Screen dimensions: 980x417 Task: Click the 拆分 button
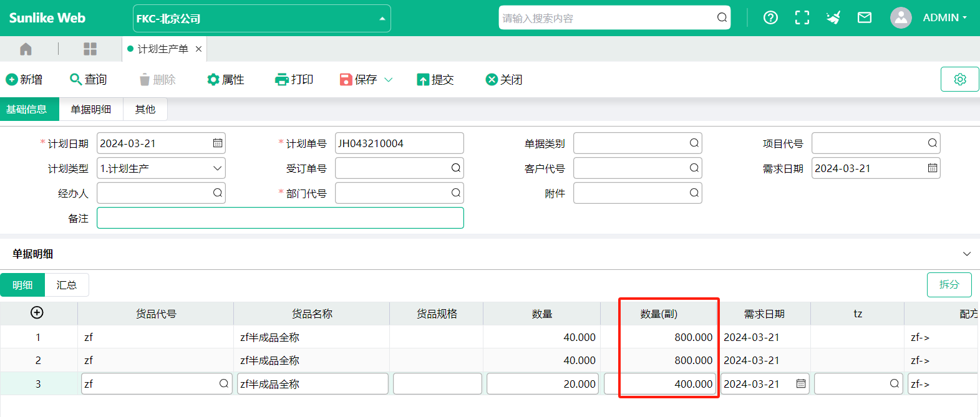(x=948, y=284)
